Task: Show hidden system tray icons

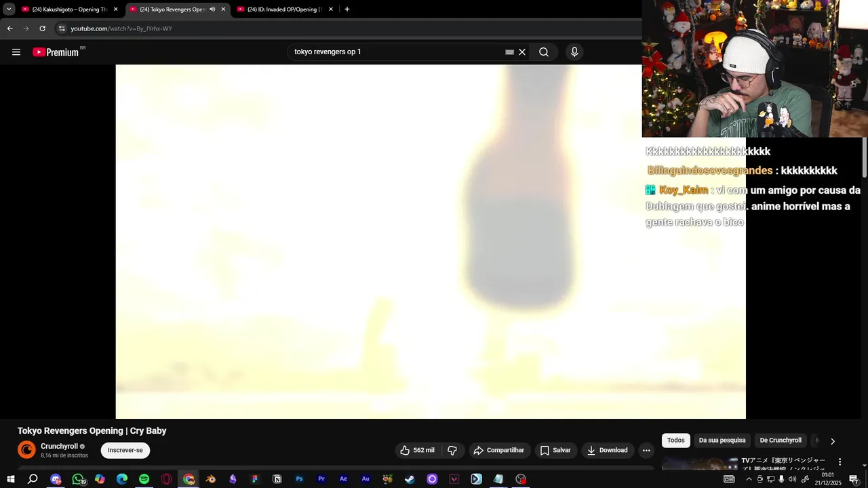Action: pos(749,479)
